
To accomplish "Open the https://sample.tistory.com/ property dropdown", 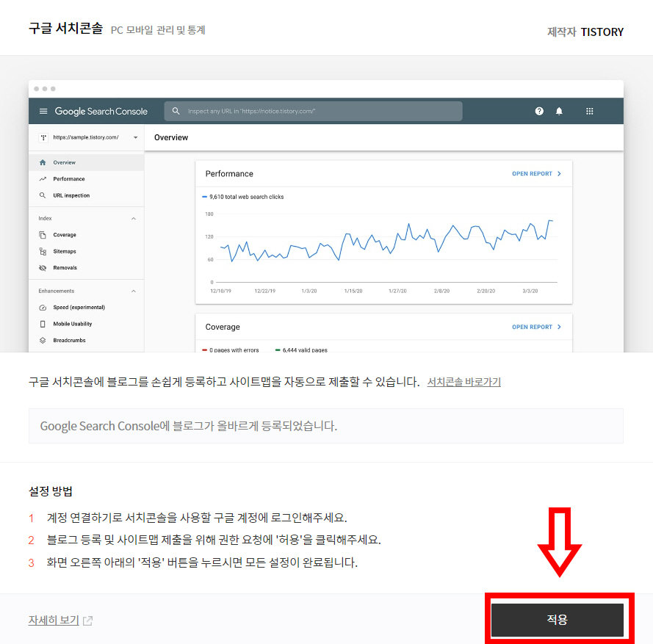I will 135,137.
